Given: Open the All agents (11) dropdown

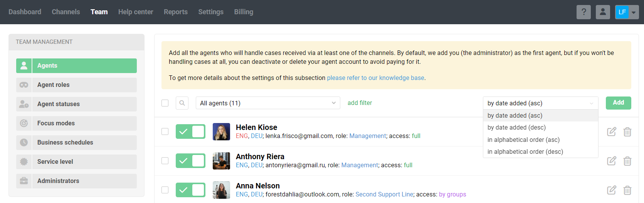Looking at the screenshot, I should pyautogui.click(x=268, y=103).
